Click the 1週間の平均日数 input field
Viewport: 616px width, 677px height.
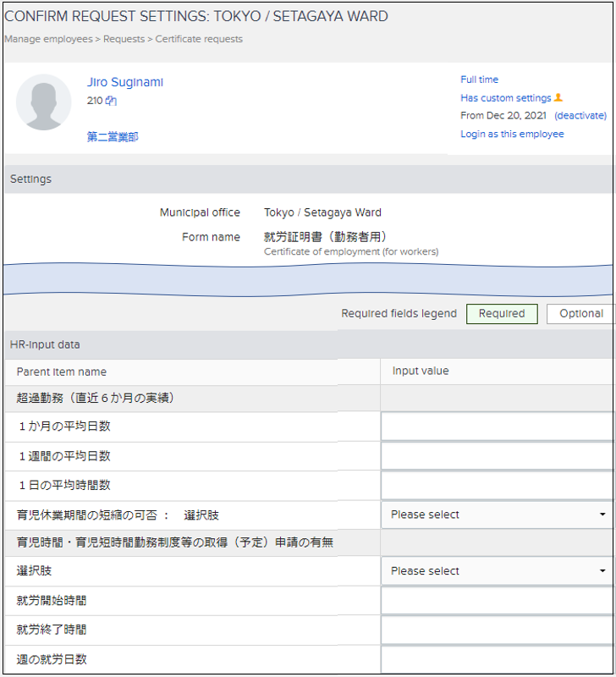pyautogui.click(x=498, y=456)
